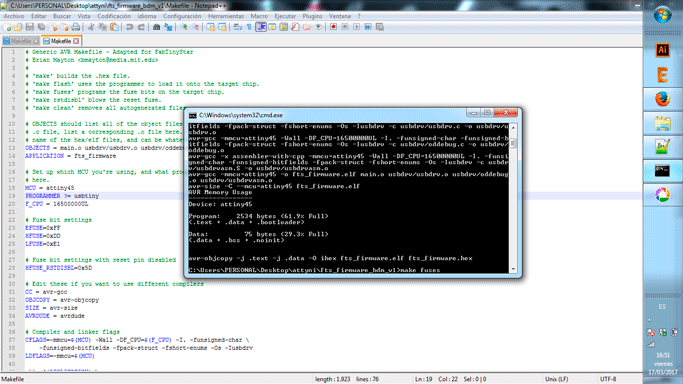
Task: Open the Windows Start menu
Action: (x=663, y=15)
